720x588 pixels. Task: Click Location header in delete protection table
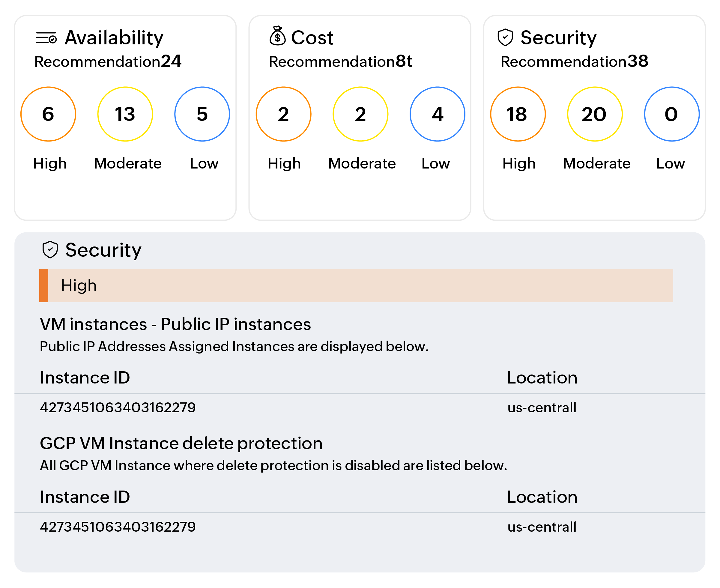click(542, 497)
